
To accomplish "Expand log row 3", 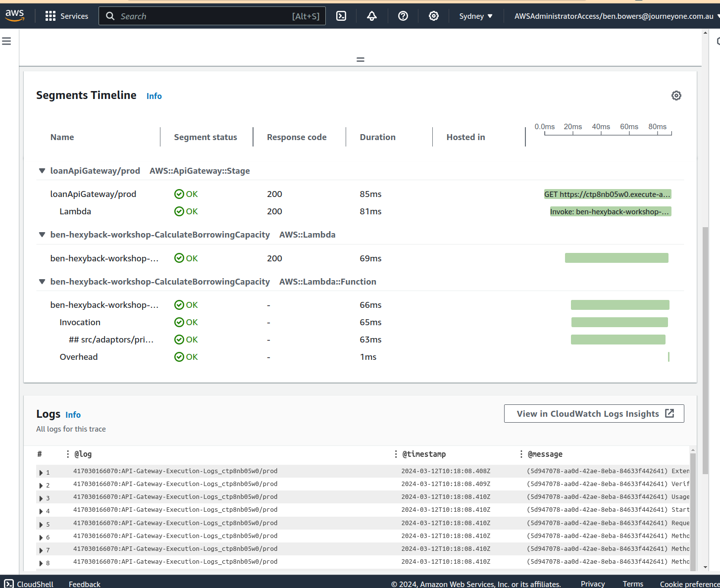I will tap(41, 498).
